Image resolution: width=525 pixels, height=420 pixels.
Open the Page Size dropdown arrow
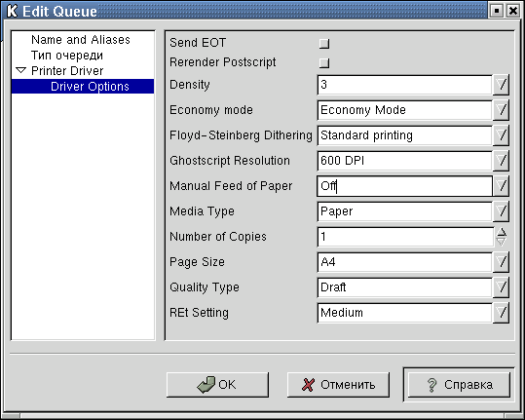pyautogui.click(x=502, y=262)
